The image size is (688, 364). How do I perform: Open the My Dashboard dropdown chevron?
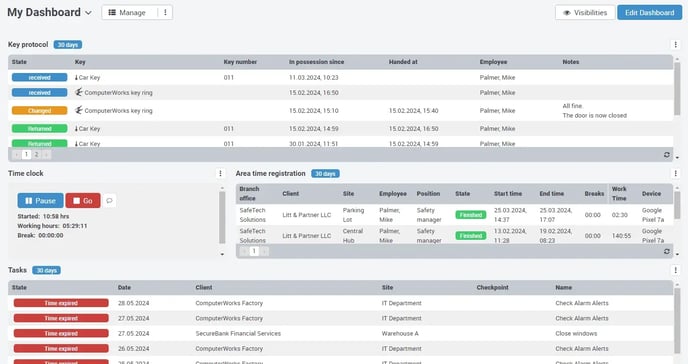coord(89,13)
